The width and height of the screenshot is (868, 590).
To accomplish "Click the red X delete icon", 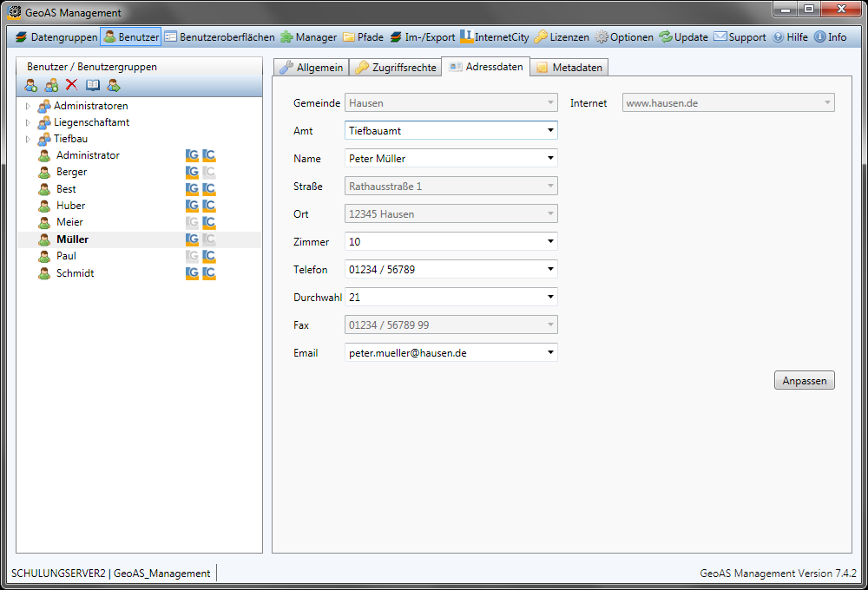I will 71,85.
